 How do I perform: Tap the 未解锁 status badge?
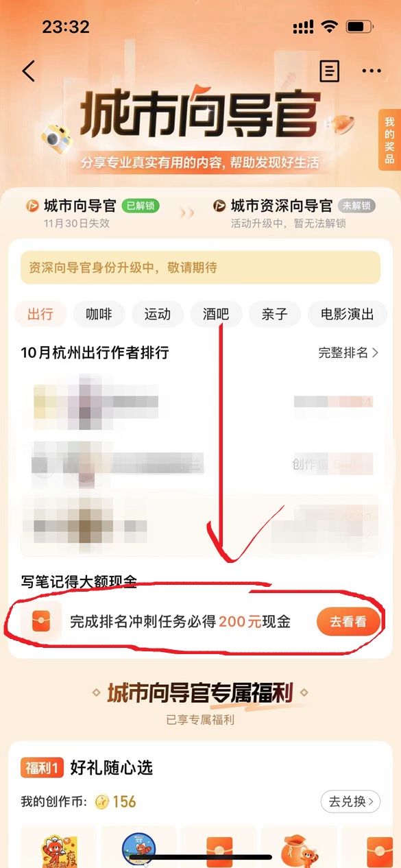point(356,206)
